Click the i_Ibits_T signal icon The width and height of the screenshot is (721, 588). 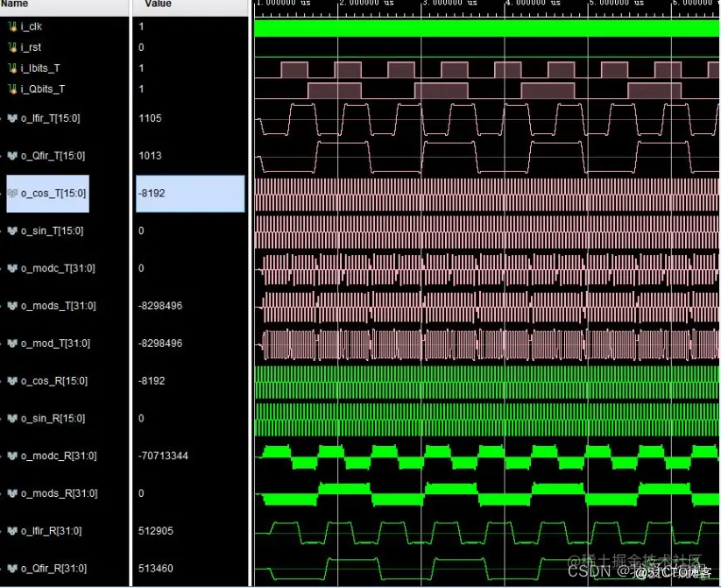click(x=12, y=68)
